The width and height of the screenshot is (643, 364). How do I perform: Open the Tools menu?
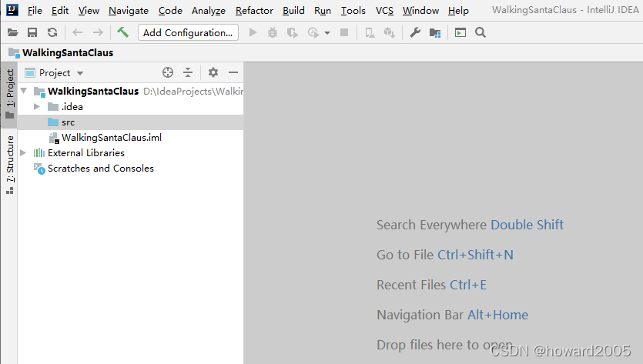click(x=353, y=10)
